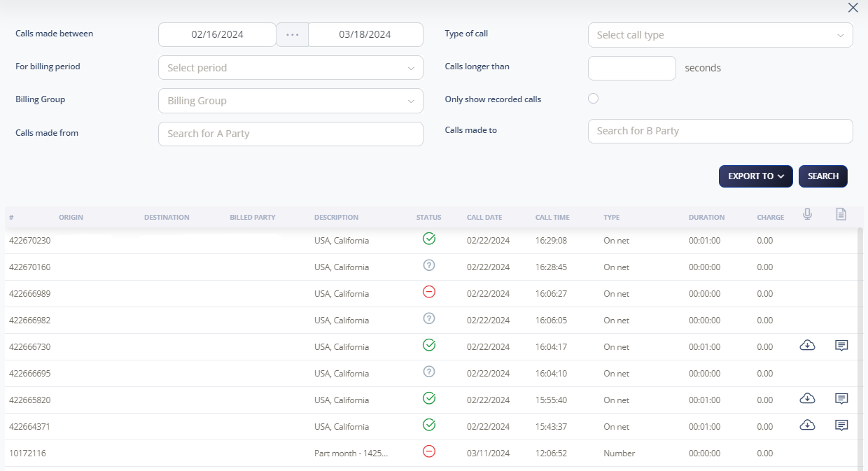Open transcript for call 422666730
The width and height of the screenshot is (868, 471).
point(841,346)
